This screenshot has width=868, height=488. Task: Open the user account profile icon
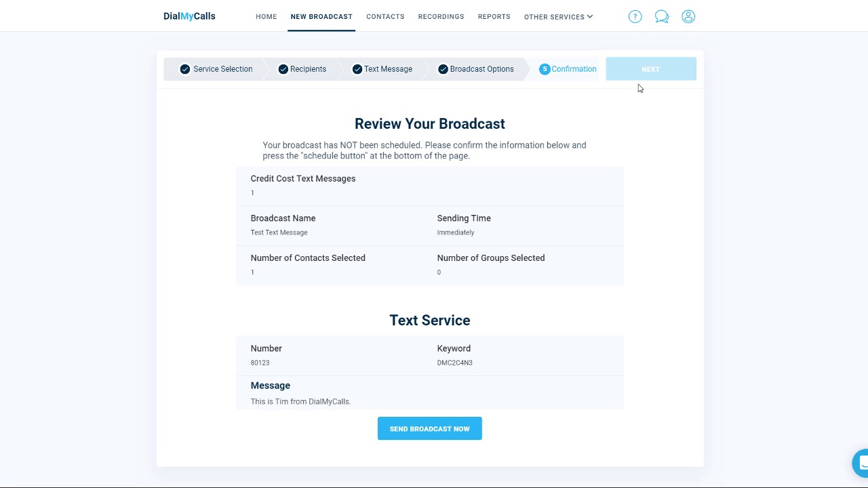click(688, 17)
